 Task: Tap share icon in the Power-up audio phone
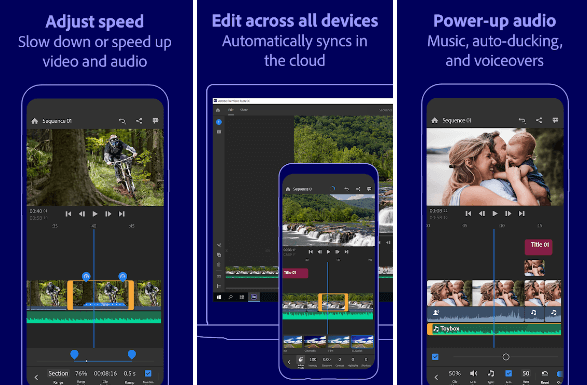(539, 120)
